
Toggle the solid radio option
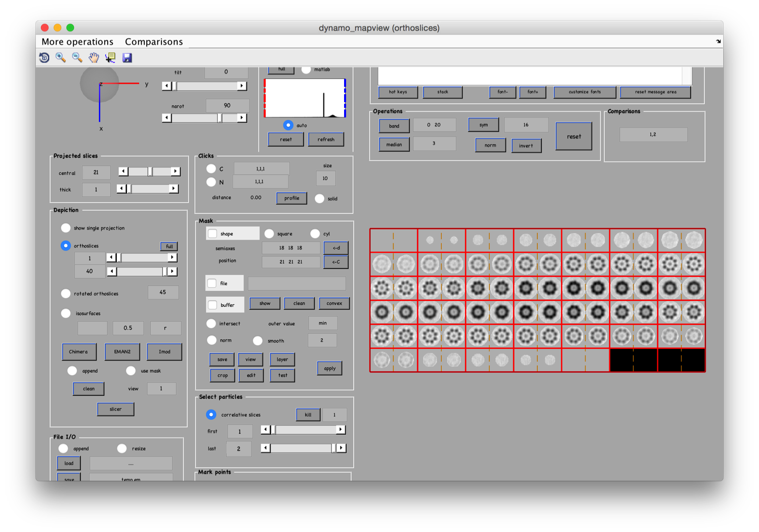pyautogui.click(x=320, y=199)
